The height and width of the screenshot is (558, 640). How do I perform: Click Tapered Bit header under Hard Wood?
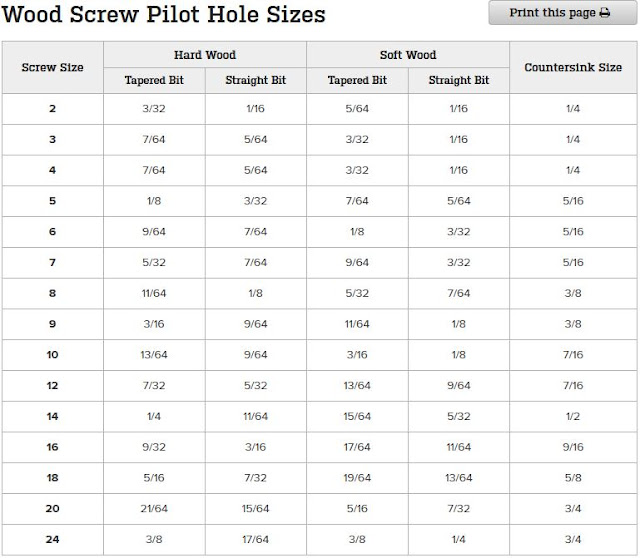(154, 80)
